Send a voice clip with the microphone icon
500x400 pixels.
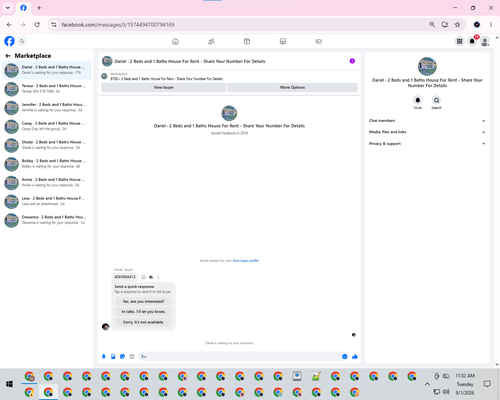point(104,357)
